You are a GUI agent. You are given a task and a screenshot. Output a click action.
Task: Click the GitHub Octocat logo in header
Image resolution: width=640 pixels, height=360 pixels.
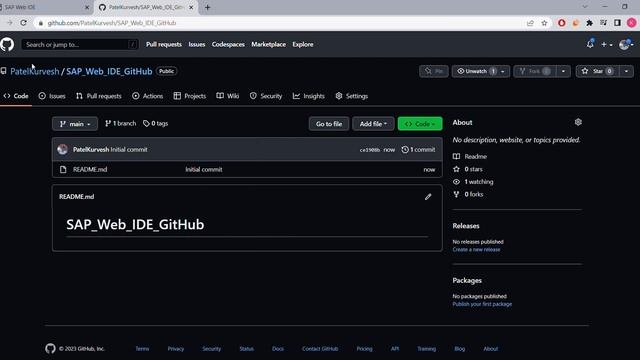click(7, 44)
